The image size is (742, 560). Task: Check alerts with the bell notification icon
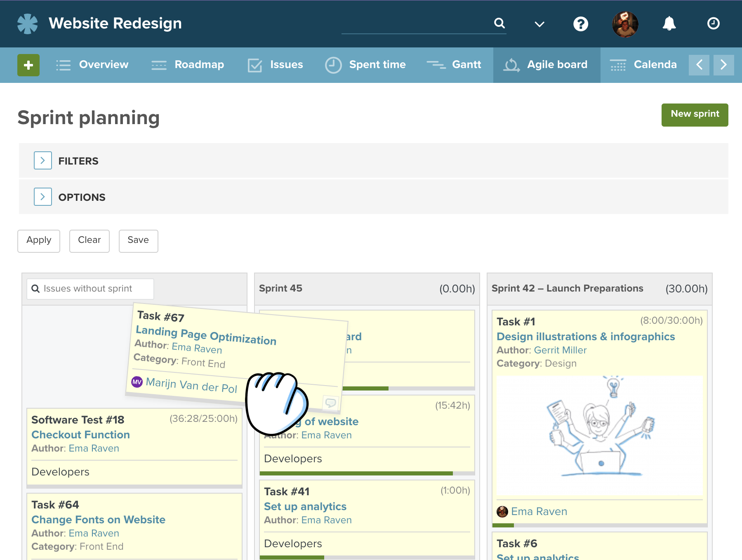point(669,24)
